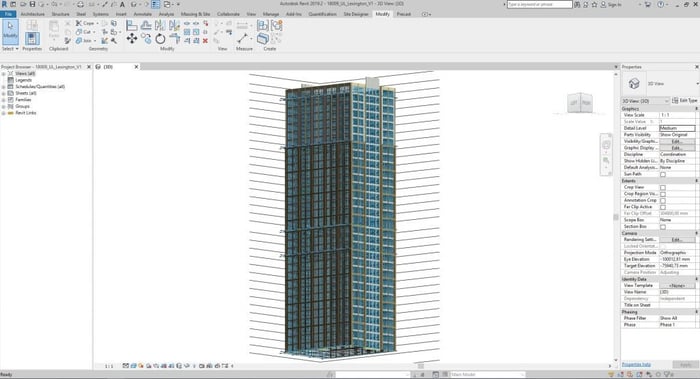Click the View Template None button

[677, 286]
